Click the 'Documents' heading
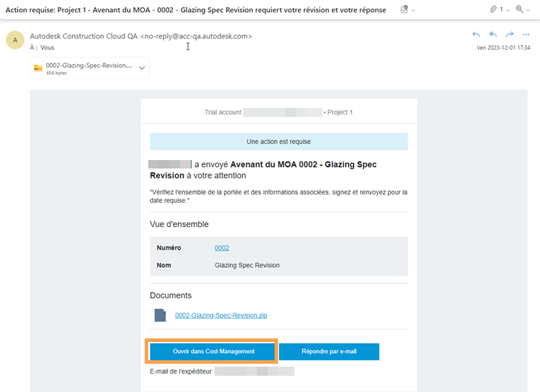 [x=171, y=295]
